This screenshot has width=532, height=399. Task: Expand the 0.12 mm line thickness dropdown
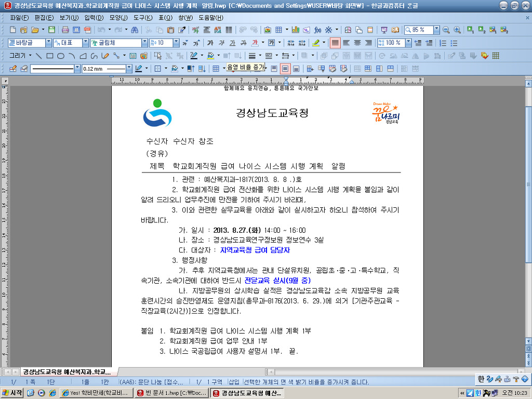pyautogui.click(x=129, y=69)
